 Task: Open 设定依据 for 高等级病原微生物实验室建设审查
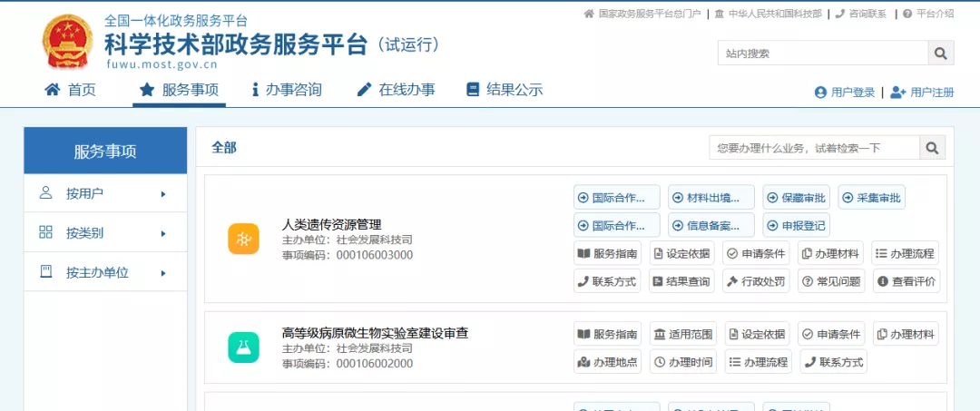(757, 334)
